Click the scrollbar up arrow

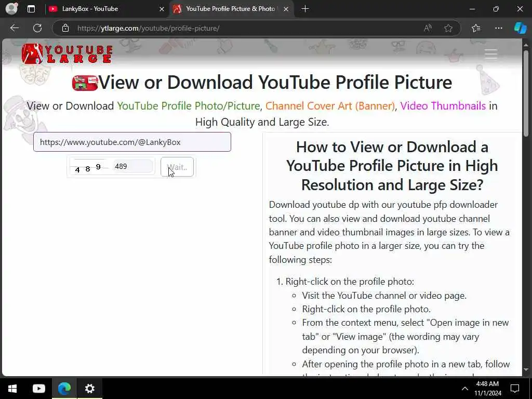pos(526,45)
